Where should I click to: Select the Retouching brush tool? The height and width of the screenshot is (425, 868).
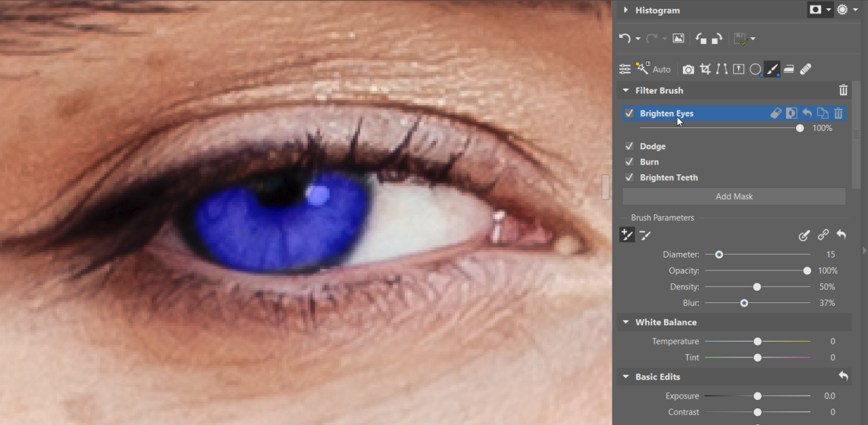click(806, 68)
